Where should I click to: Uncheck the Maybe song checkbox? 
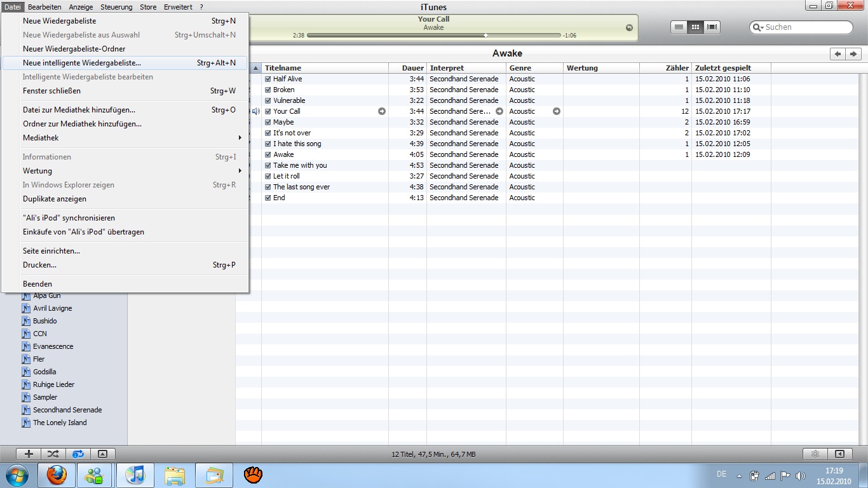click(x=268, y=122)
